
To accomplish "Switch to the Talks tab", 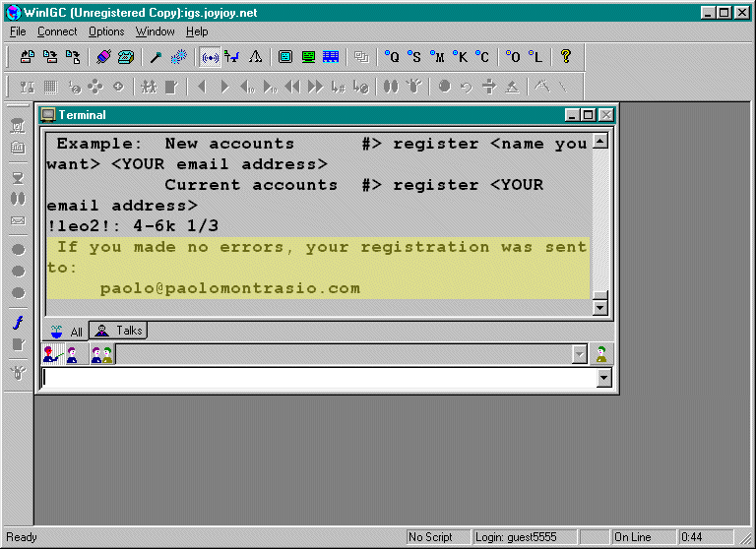I will pos(118,331).
